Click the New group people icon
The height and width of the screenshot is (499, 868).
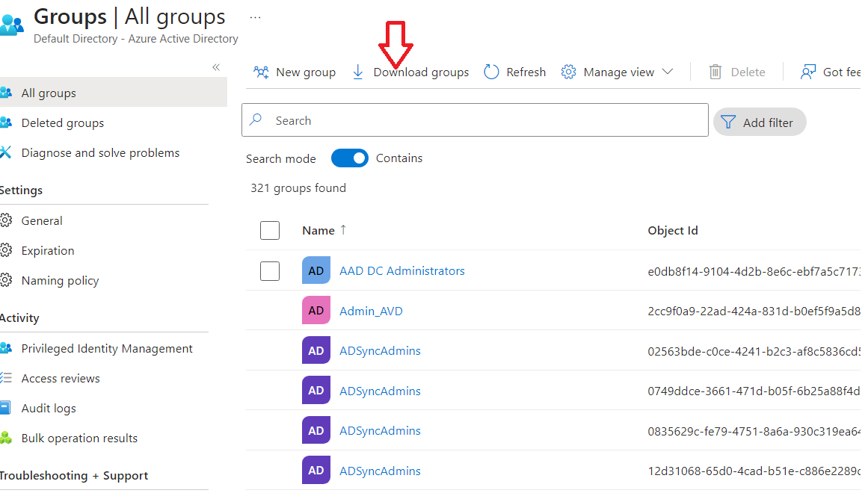261,72
